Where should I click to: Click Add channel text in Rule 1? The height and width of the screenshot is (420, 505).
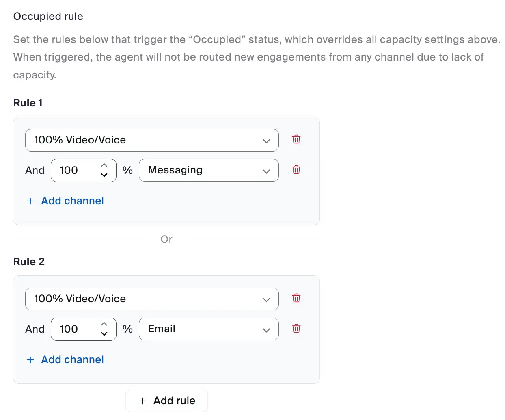[73, 201]
